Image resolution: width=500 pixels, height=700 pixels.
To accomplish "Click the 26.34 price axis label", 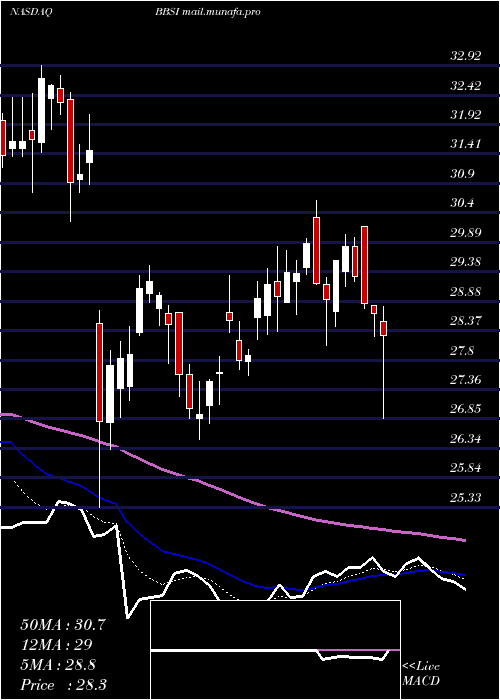I will pyautogui.click(x=466, y=438).
